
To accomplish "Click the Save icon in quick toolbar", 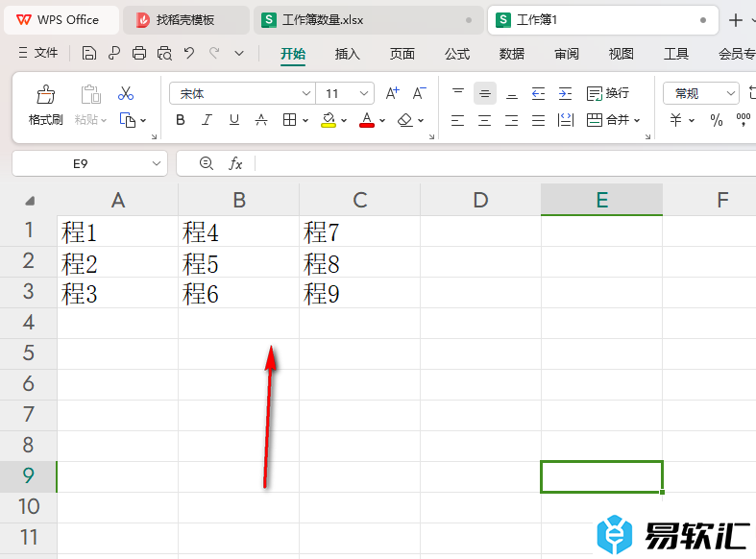I will (88, 53).
